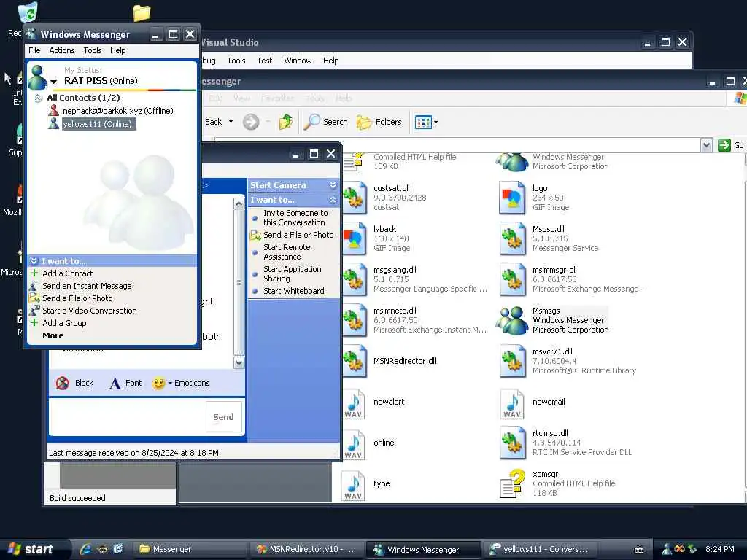
Task: Click Start Remote Assistance
Action: coord(287,252)
